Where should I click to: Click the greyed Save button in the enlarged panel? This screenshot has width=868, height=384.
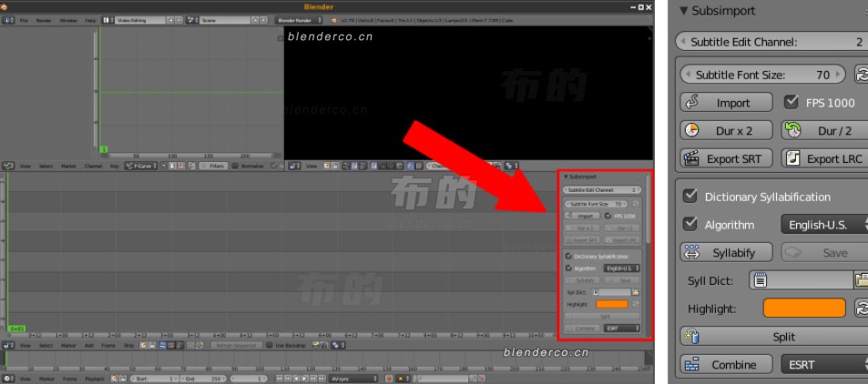[824, 253]
